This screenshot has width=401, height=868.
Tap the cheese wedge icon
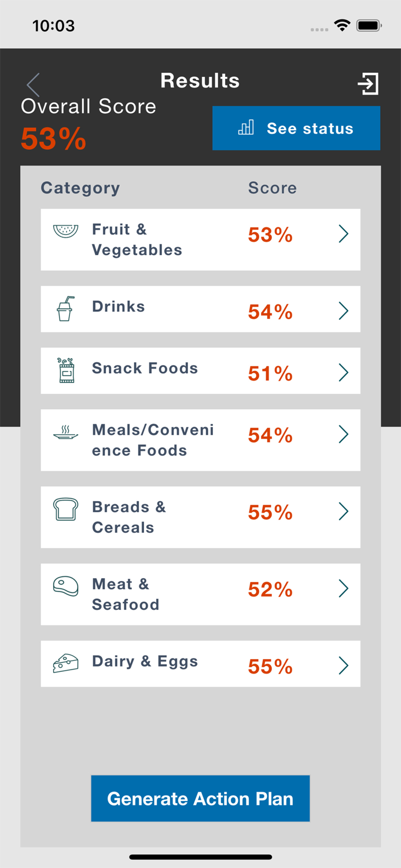[x=65, y=663]
